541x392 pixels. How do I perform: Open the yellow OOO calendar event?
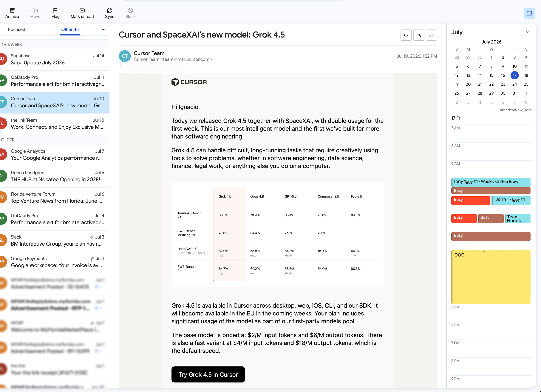(491, 277)
